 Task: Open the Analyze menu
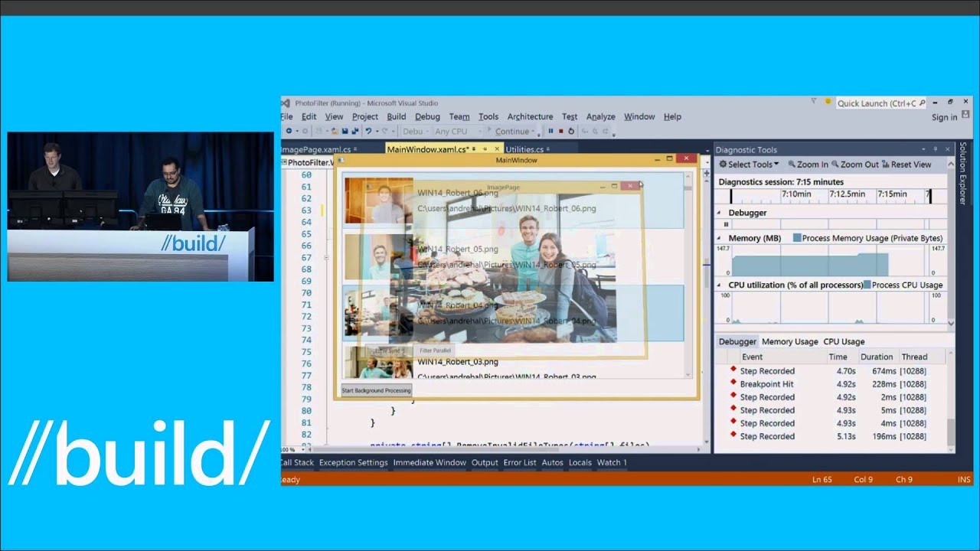tap(600, 116)
